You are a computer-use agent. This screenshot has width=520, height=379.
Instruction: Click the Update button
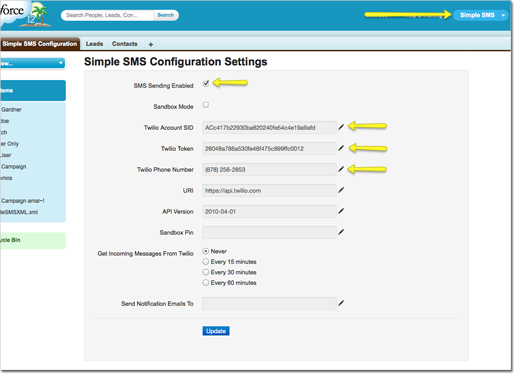(x=216, y=331)
